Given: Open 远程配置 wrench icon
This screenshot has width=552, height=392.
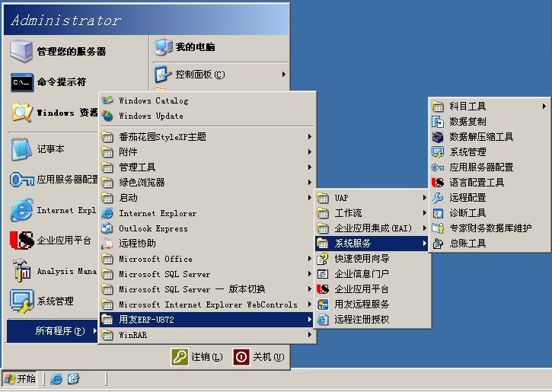Looking at the screenshot, I should pos(438,198).
